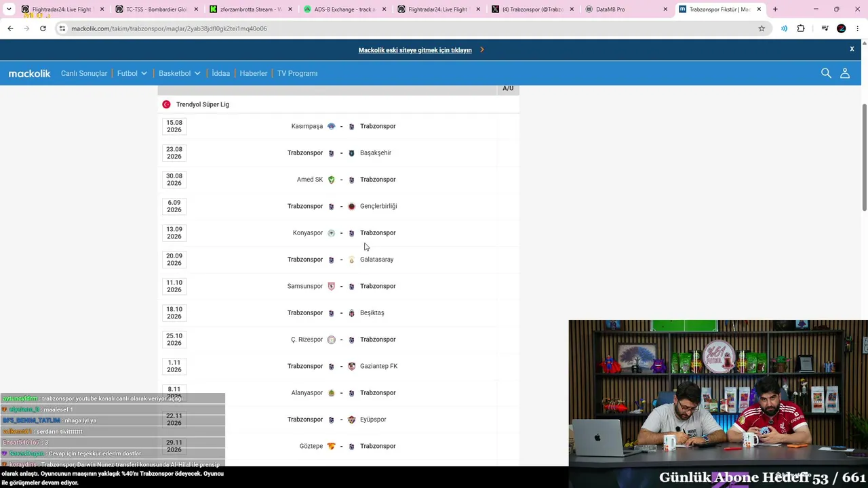Click the A/U column header
Screen dimensions: 868x488
[508, 88]
